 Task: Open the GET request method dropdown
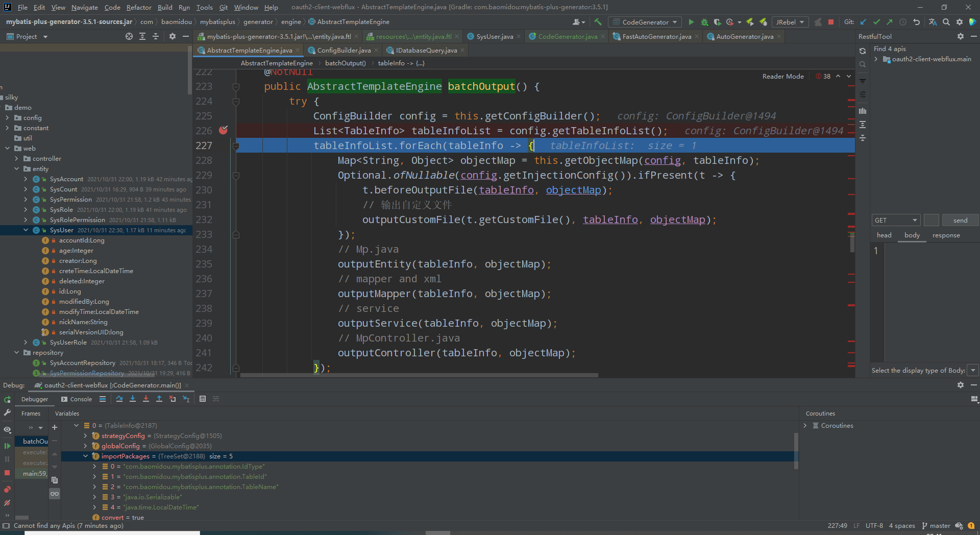(896, 220)
